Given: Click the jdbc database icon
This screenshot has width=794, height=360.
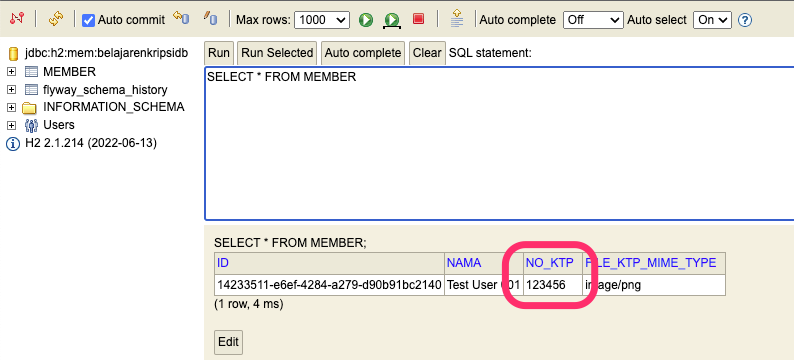Looking at the screenshot, I should tap(14, 53).
